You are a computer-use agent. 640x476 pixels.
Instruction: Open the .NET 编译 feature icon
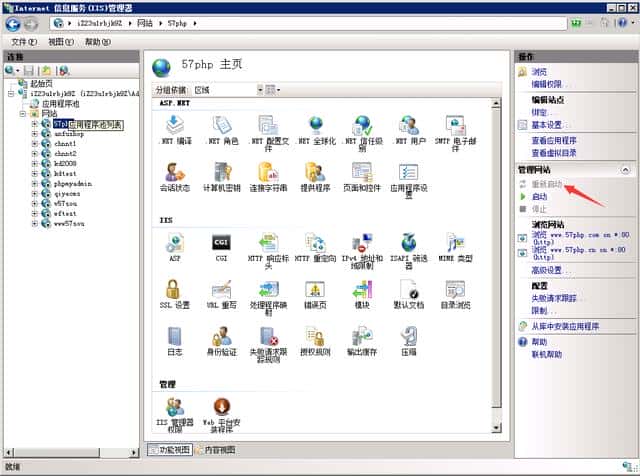[x=175, y=125]
